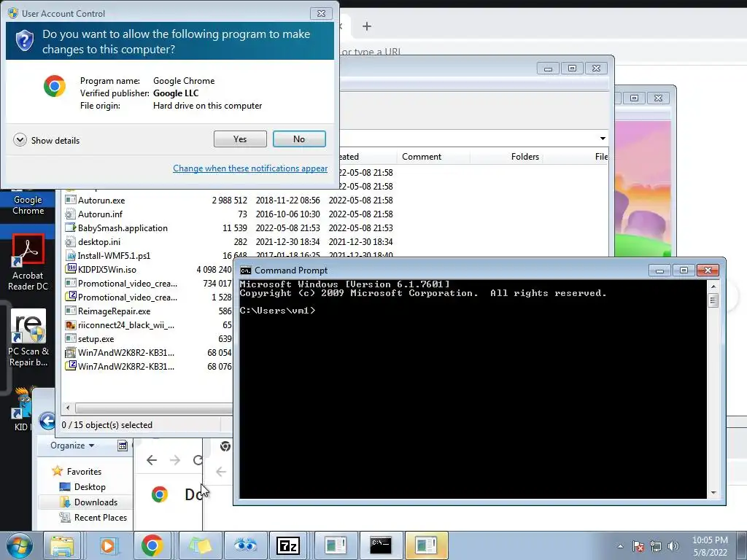Open volume speaker tray icon
This screenshot has height=560, width=747.
[673, 546]
